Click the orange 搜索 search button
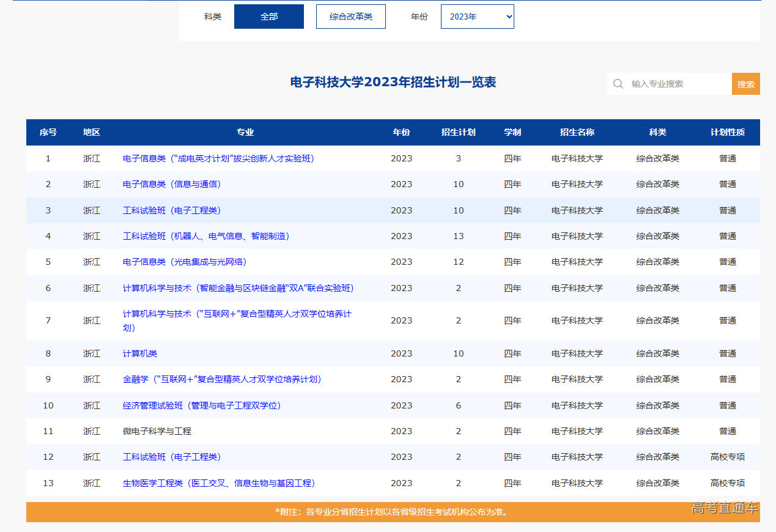 [x=745, y=83]
